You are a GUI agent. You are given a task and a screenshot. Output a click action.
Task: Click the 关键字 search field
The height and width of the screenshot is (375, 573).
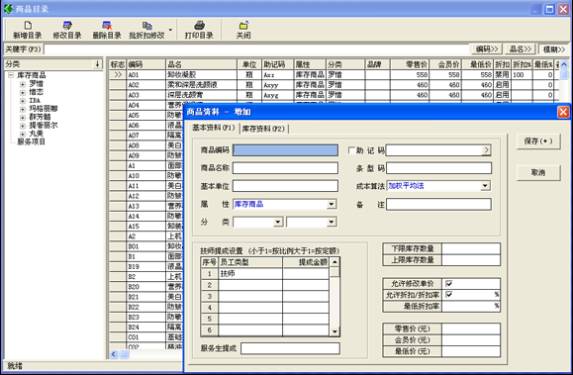click(x=256, y=49)
